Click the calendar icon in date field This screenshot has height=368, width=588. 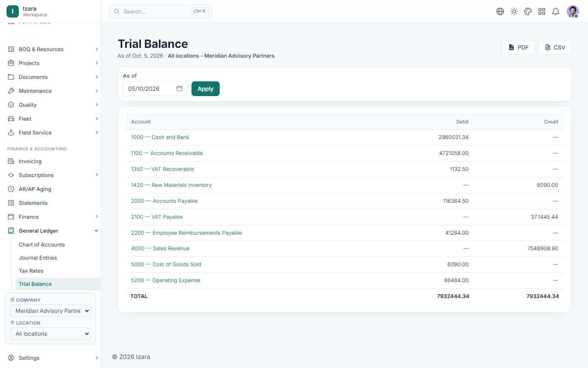[179, 89]
